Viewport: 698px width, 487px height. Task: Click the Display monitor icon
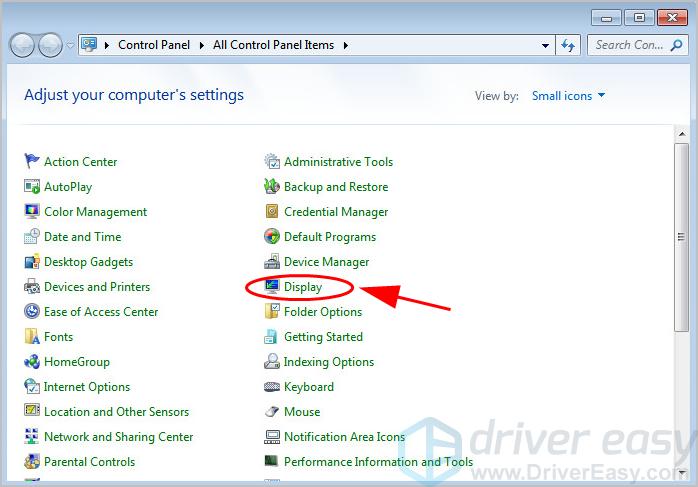272,285
